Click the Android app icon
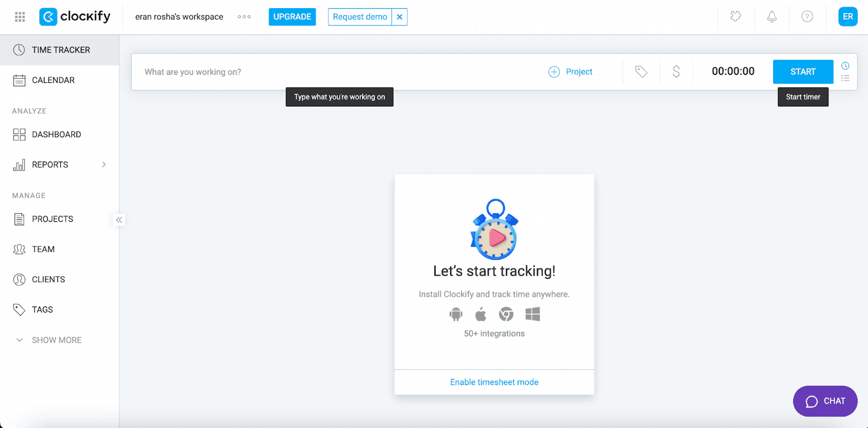Screen dimensions: 868x428 (456, 314)
